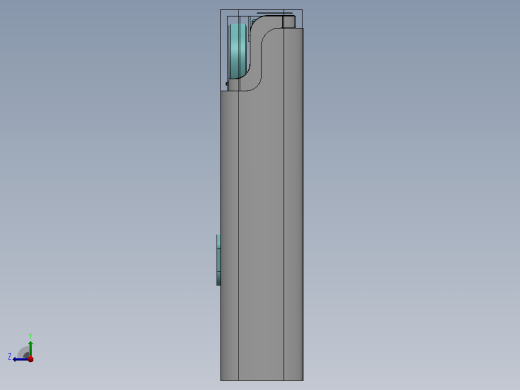Click the green Y label above the triad
Screen dimensions: 520x390
30,336
